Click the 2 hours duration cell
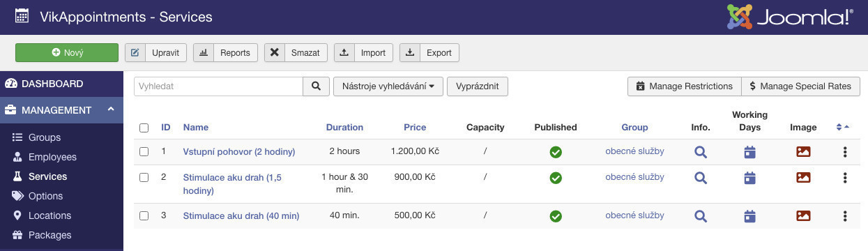The width and height of the screenshot is (868, 251). tap(344, 151)
